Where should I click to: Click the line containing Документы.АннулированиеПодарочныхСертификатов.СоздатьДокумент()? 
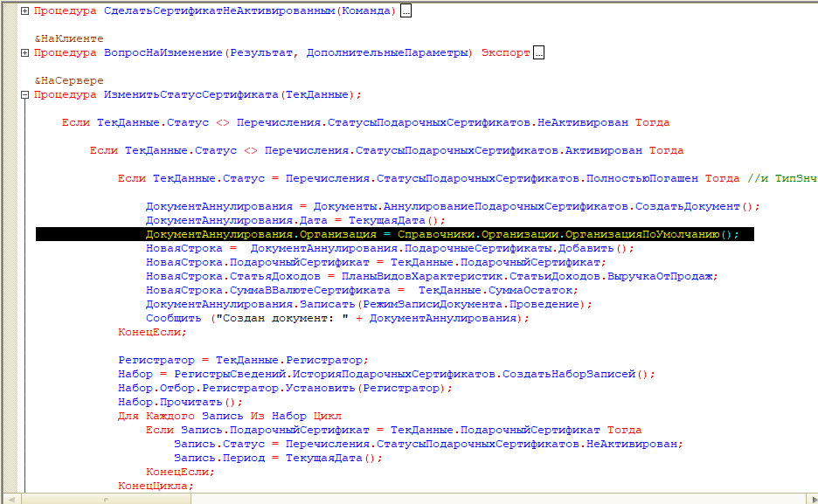(453, 206)
